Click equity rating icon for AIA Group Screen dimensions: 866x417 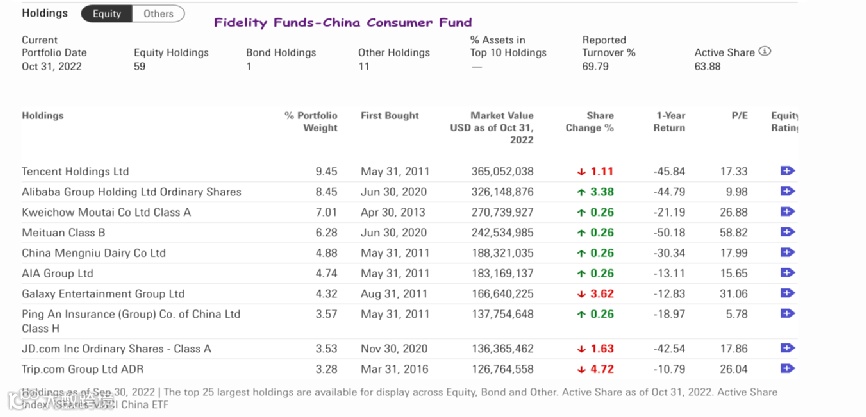[x=787, y=273]
